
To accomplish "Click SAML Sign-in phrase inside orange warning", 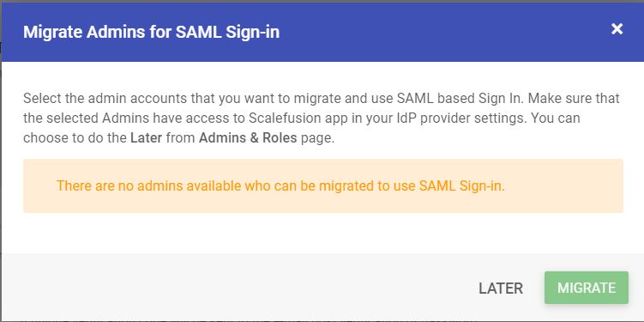I will pyautogui.click(x=461, y=185).
